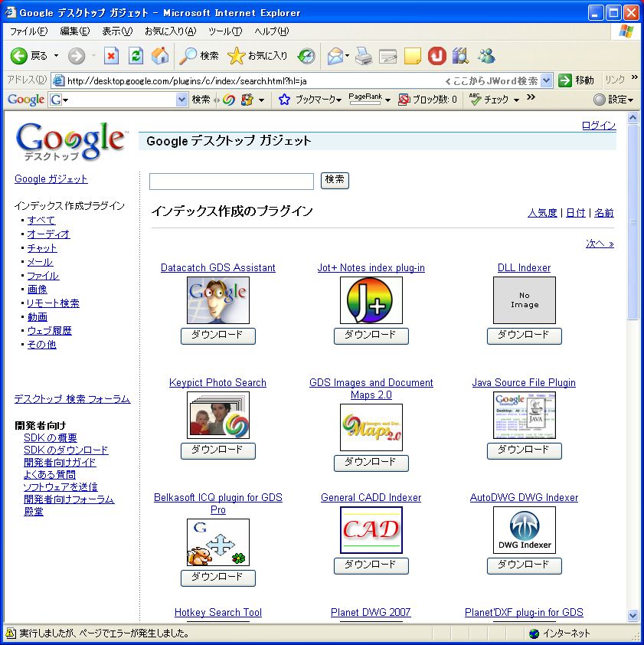Click the Jot+ Notes plug-in thumbnail
644x645 pixels.
point(371,300)
